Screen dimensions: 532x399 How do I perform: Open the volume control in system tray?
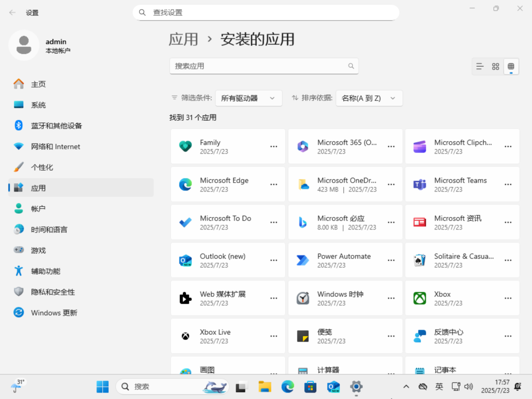coord(469,387)
